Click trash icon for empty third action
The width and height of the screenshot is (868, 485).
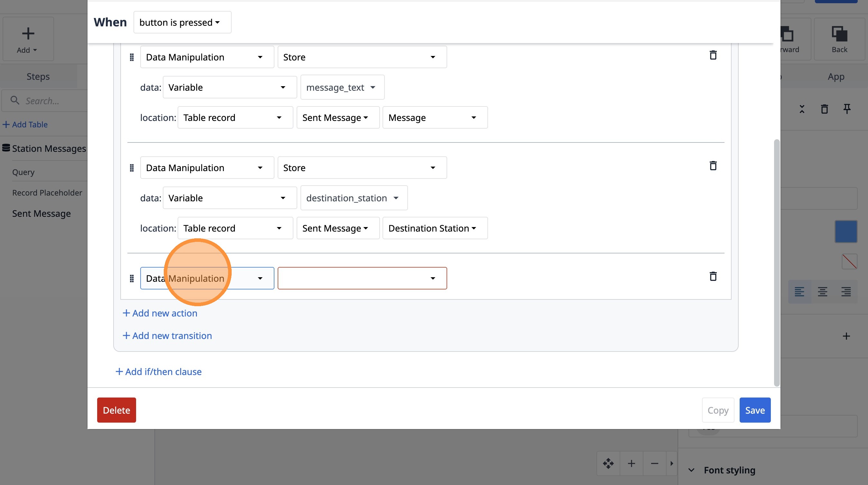pos(713,277)
